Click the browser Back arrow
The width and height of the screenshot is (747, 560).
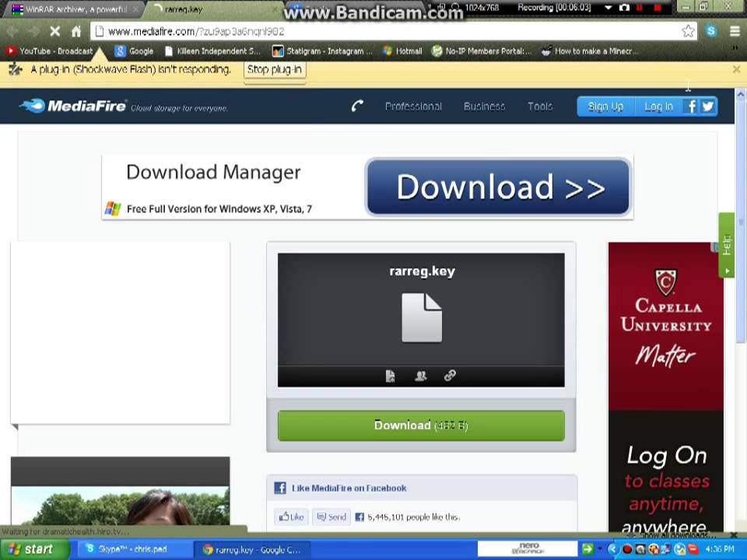click(12, 31)
